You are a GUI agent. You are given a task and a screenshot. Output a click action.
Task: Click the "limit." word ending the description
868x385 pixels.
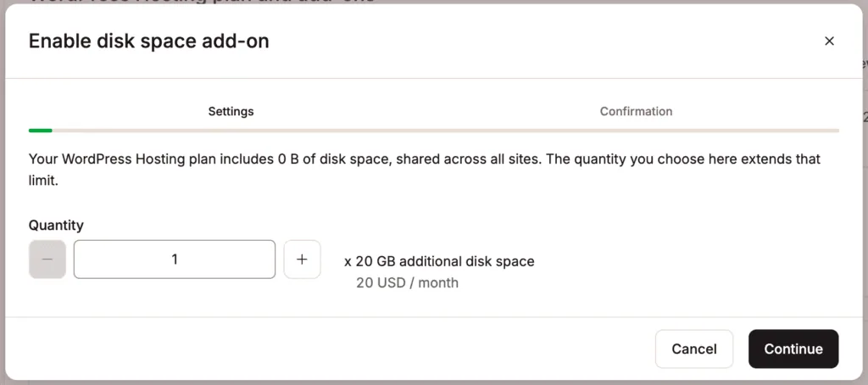[46, 180]
